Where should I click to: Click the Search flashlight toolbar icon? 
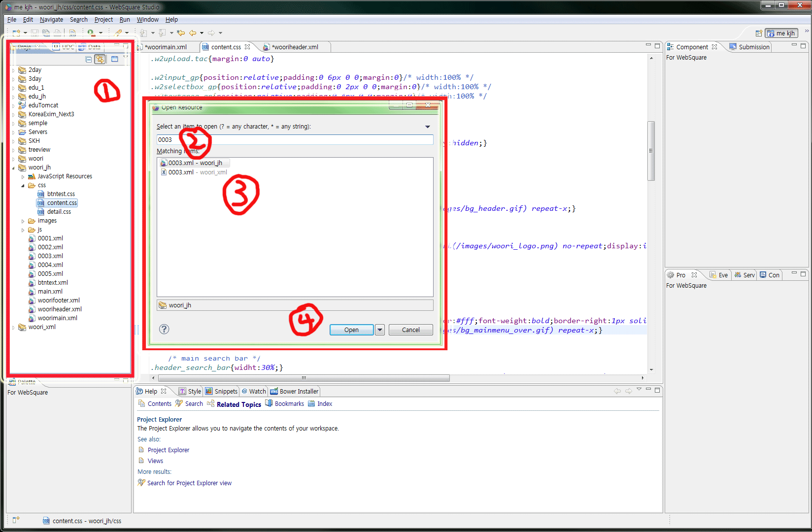tap(118, 33)
